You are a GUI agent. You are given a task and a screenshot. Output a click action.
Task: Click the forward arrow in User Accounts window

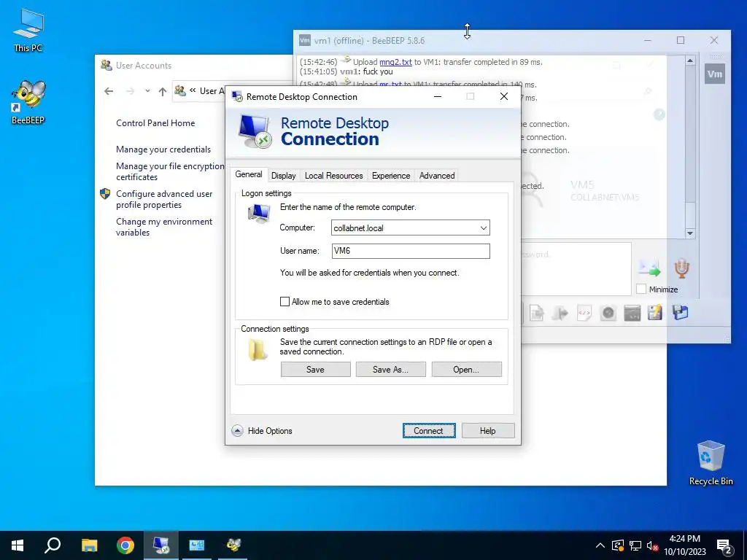coord(130,91)
